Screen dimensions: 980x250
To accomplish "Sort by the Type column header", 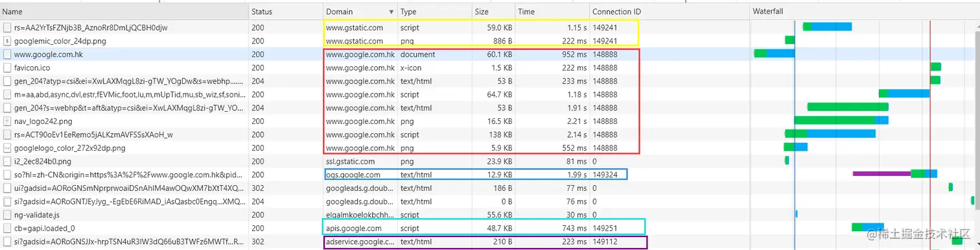I will coord(408,12).
